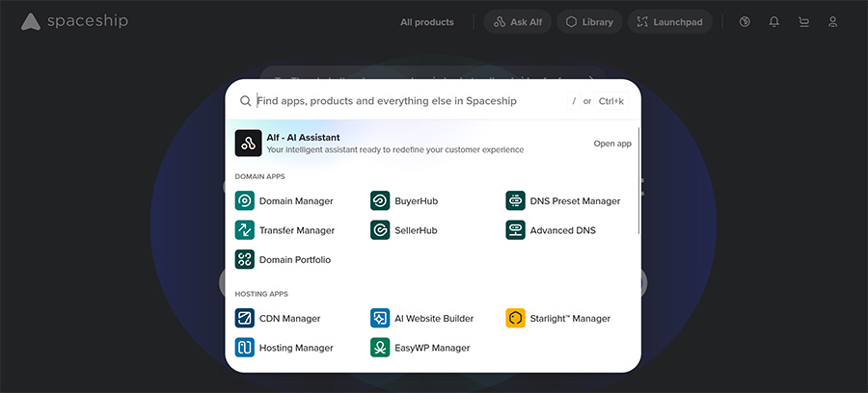This screenshot has width=868, height=393.
Task: Open notifications bell icon
Action: (x=773, y=21)
